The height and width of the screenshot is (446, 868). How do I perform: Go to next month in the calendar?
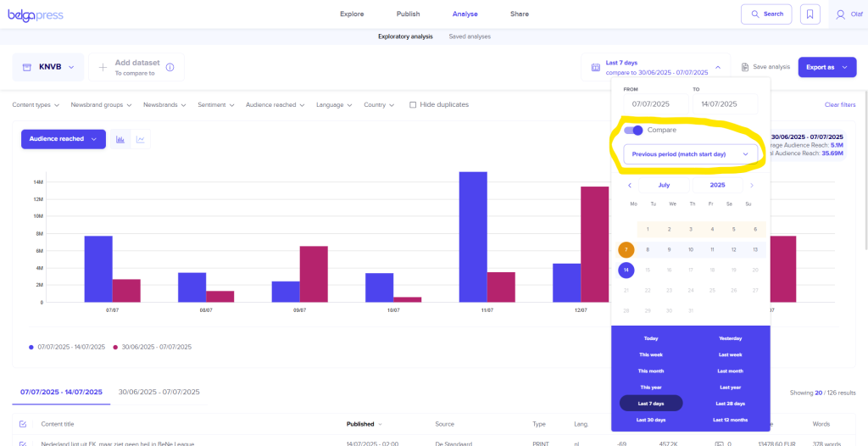pyautogui.click(x=751, y=185)
